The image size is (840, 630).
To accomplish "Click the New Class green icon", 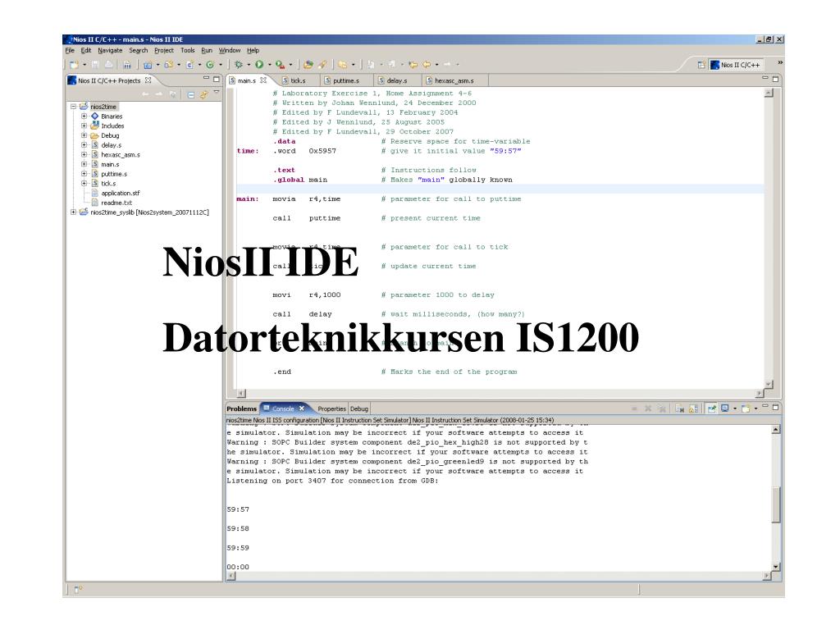I will pyautogui.click(x=210, y=64).
